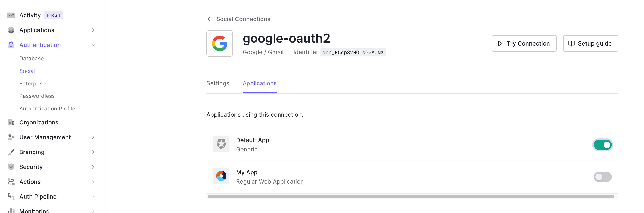The image size is (644, 213).
Task: Expand the Applications sidebar section
Action: [93, 30]
